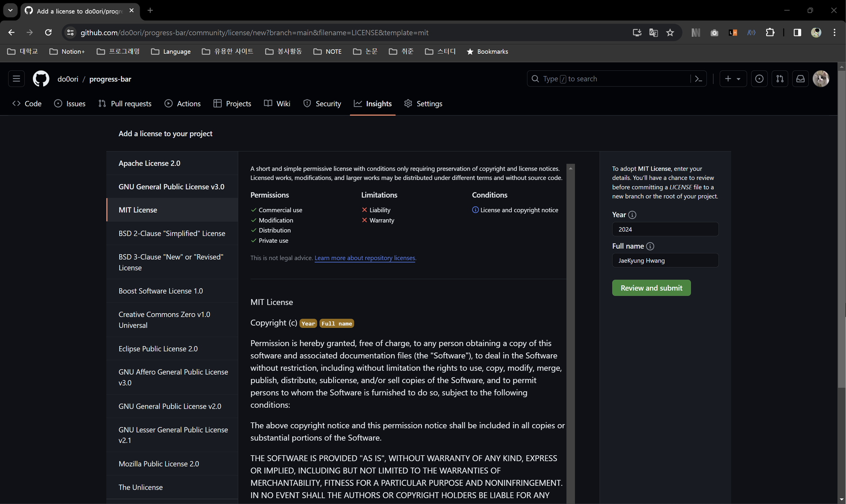
Task: Select BSD 3-Clause New or Revised License
Action: pos(172,262)
